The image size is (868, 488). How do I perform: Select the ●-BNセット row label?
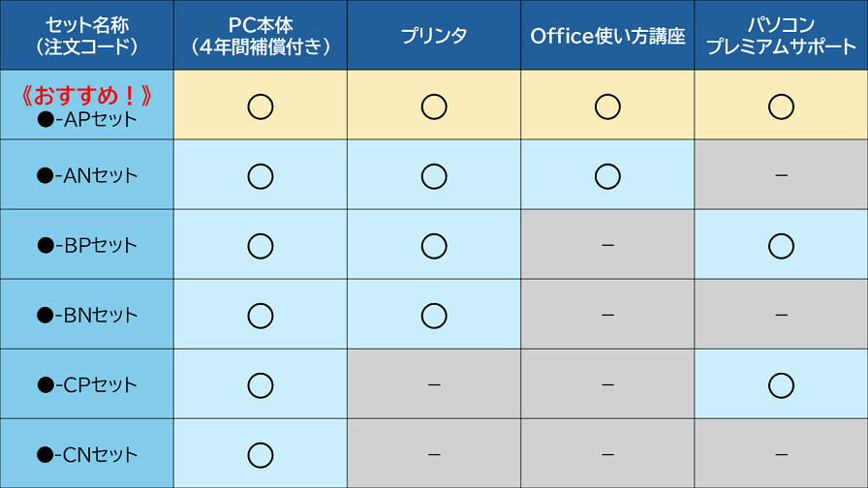tap(87, 316)
